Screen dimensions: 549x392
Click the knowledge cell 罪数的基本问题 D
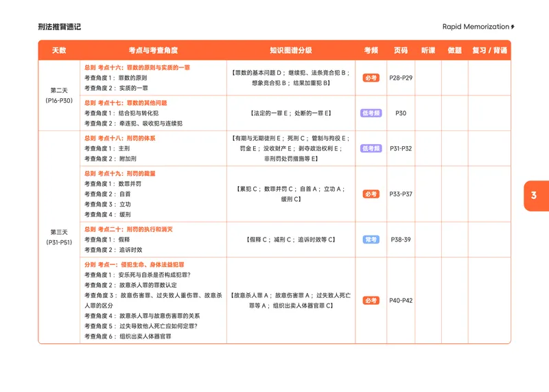pos(291,78)
